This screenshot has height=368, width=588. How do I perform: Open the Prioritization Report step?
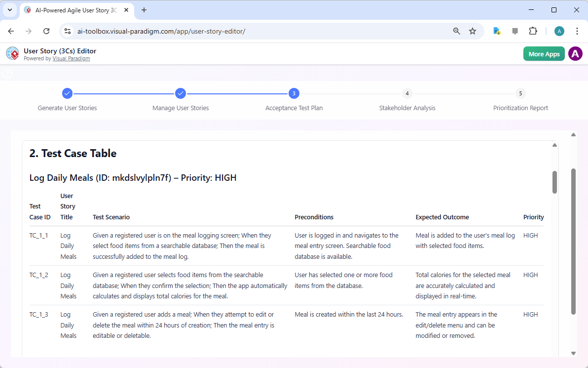tap(520, 93)
